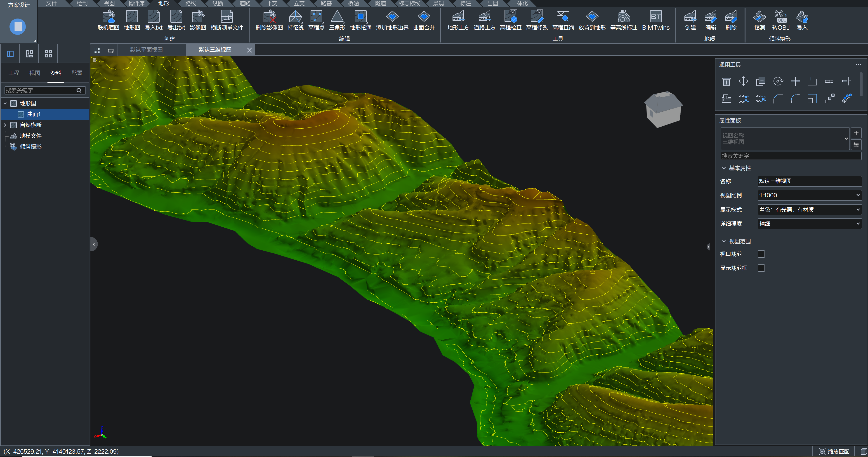Click the trash delete icon in 通用工具

pos(726,81)
